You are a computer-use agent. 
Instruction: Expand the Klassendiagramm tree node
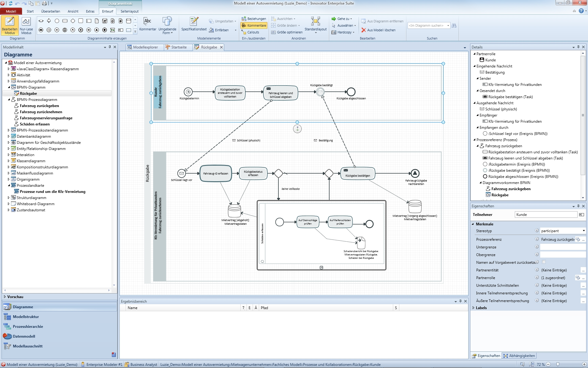pos(9,161)
